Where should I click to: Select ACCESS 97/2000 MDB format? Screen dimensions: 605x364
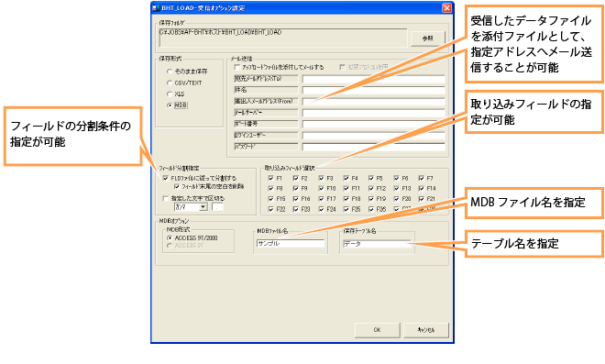pos(170,238)
